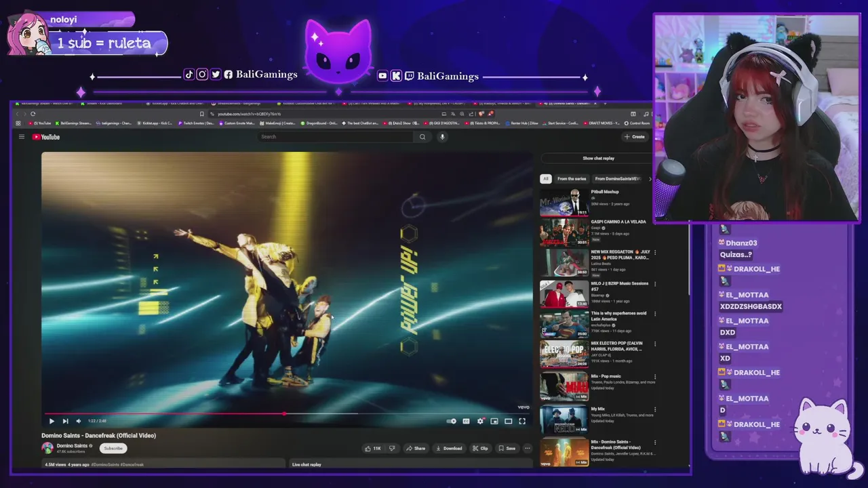This screenshot has height=488, width=868.
Task: Select the From DominoSaintsVEVO chip
Action: (618, 179)
